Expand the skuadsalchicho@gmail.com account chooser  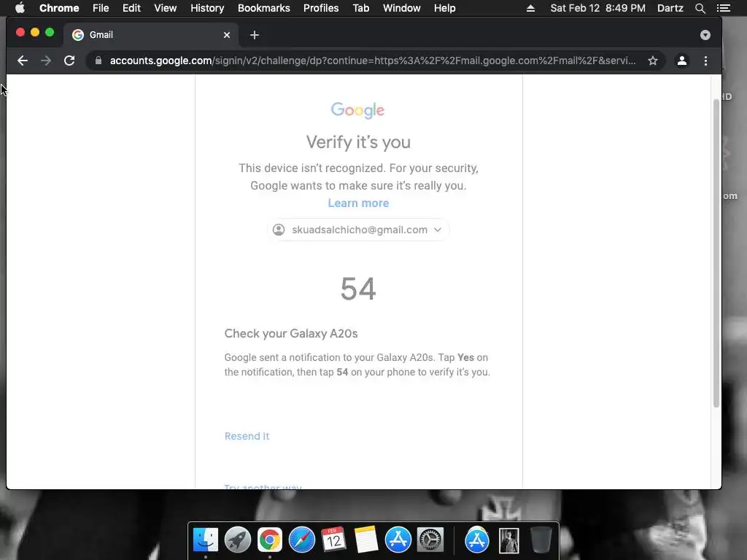tap(357, 230)
